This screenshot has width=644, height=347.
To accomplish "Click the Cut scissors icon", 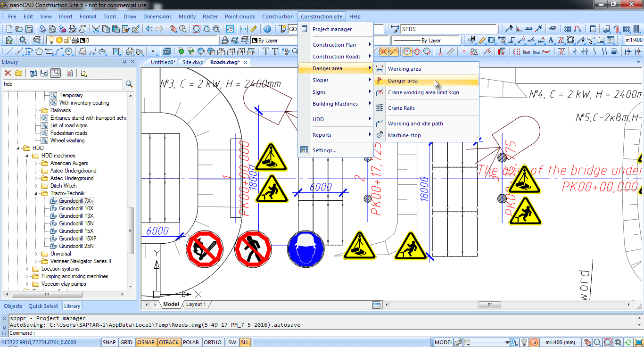I will click(95, 29).
